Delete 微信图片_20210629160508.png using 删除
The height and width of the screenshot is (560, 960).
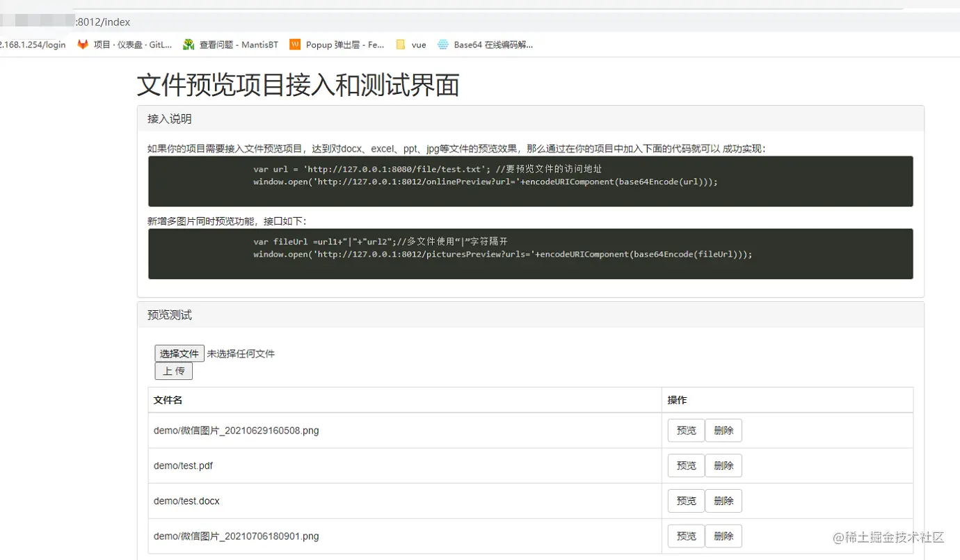(723, 431)
